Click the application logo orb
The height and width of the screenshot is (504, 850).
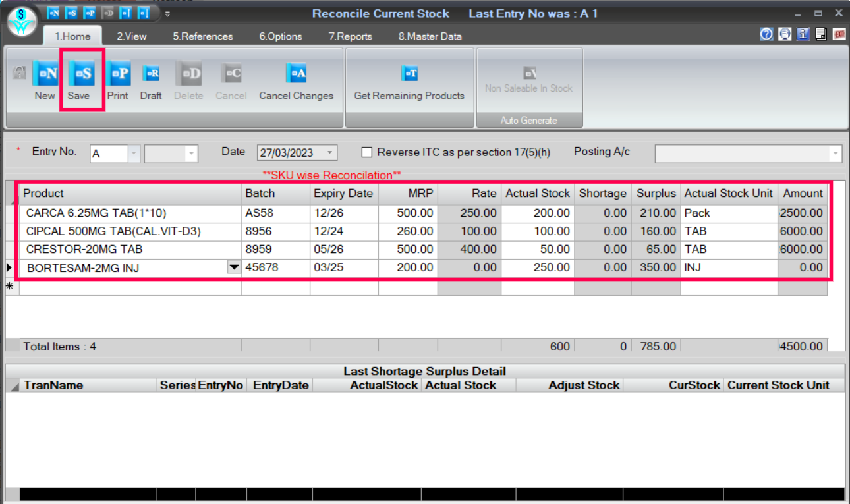(x=22, y=22)
